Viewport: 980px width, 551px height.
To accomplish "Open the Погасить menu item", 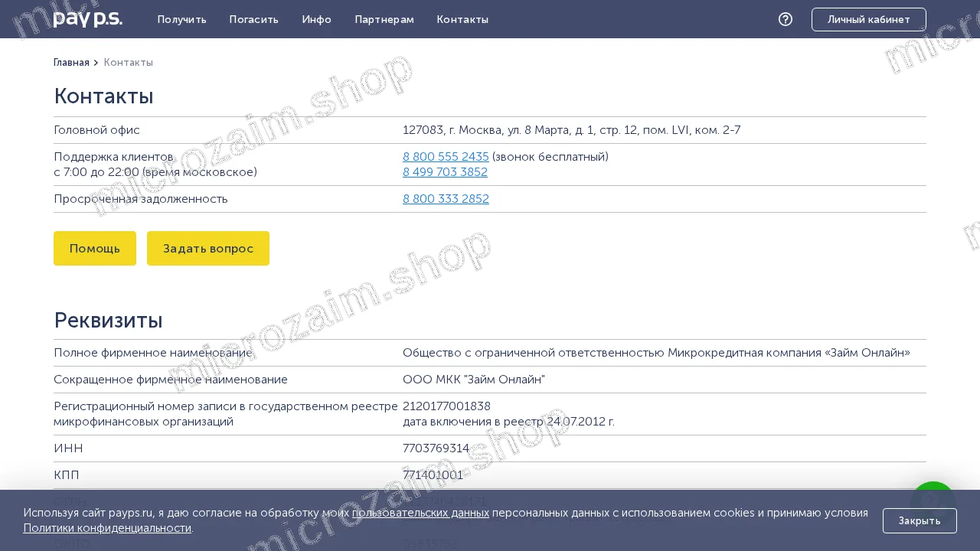I will (x=254, y=19).
